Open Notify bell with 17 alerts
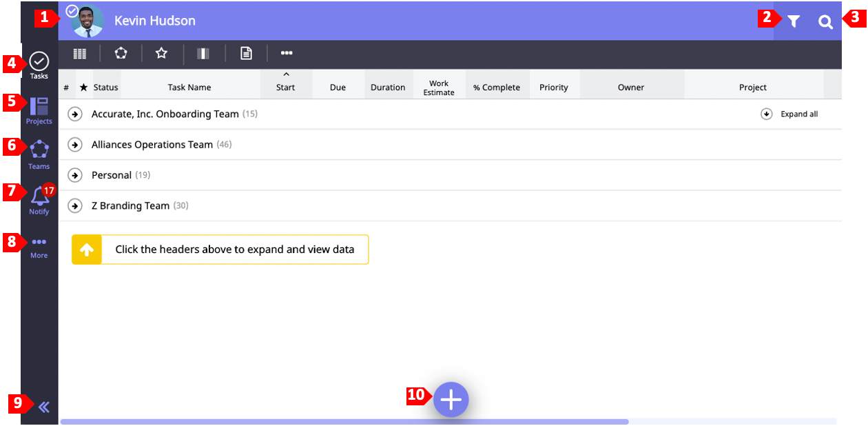 pos(39,199)
